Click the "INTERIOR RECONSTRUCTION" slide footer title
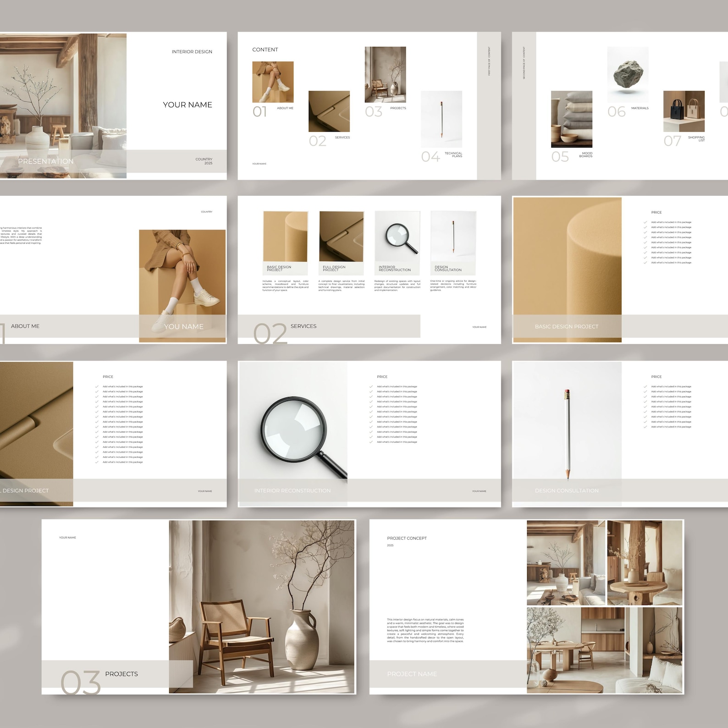The image size is (728, 728). 292,491
